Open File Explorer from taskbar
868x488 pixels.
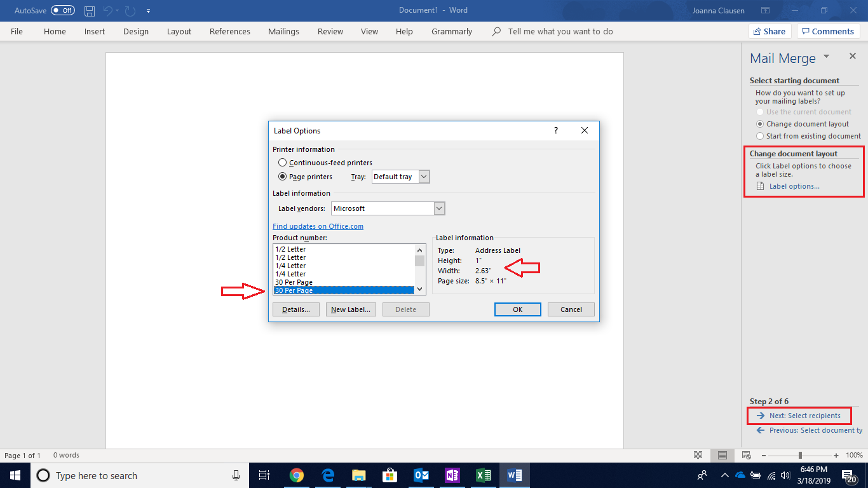pos(359,475)
